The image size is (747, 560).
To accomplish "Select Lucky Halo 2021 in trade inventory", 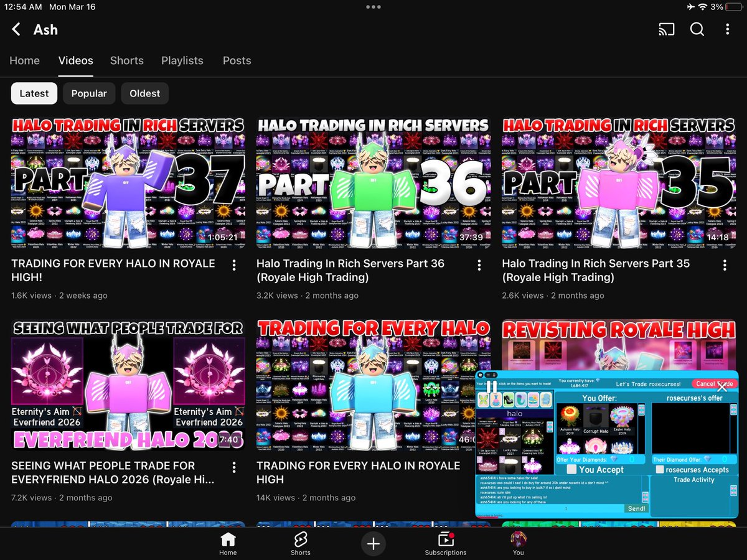I will (x=510, y=442).
